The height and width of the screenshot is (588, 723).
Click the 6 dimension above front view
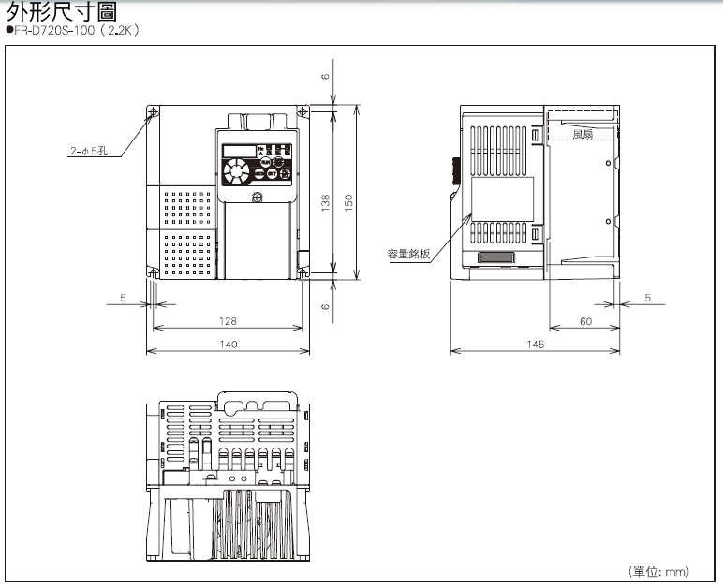pyautogui.click(x=326, y=76)
